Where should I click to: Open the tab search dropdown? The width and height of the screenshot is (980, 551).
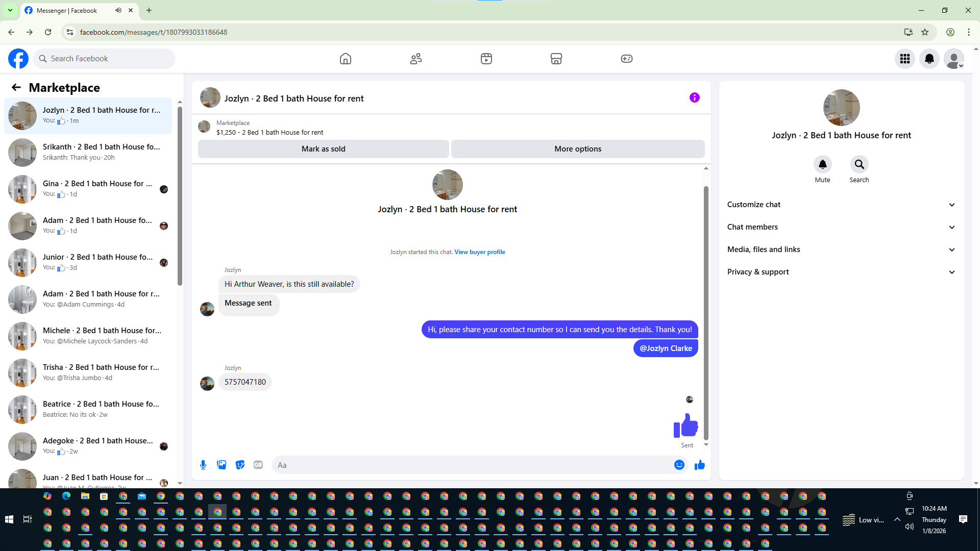click(10, 10)
